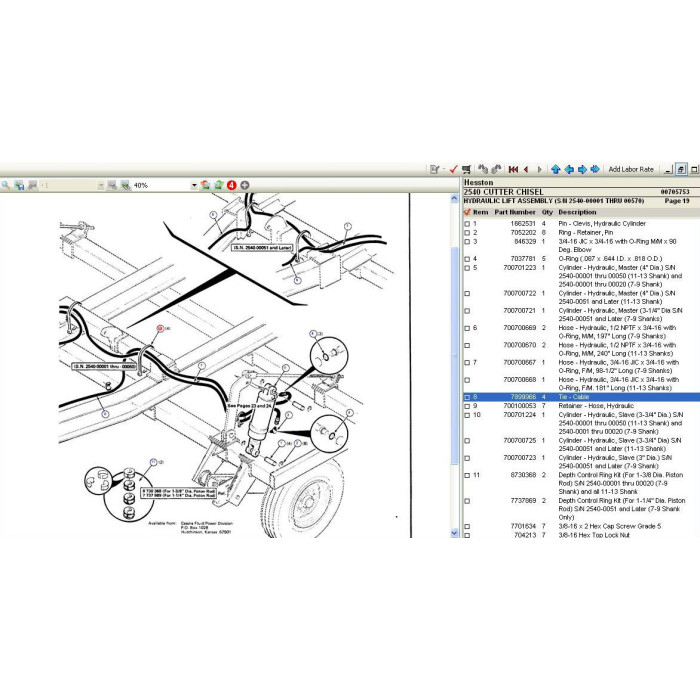This screenshot has width=700, height=700.
Task: Click the green arrow picture icon in diagram toolbar
Action: [x=219, y=185]
